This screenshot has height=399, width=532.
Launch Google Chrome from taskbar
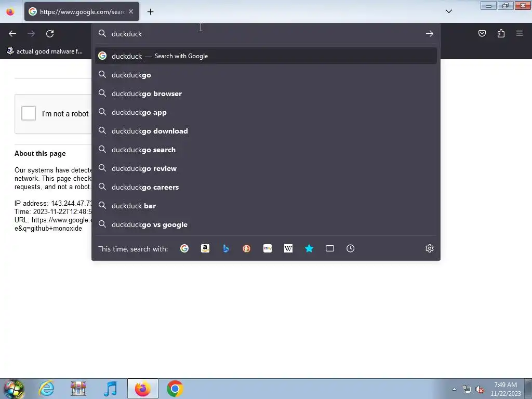click(x=175, y=389)
